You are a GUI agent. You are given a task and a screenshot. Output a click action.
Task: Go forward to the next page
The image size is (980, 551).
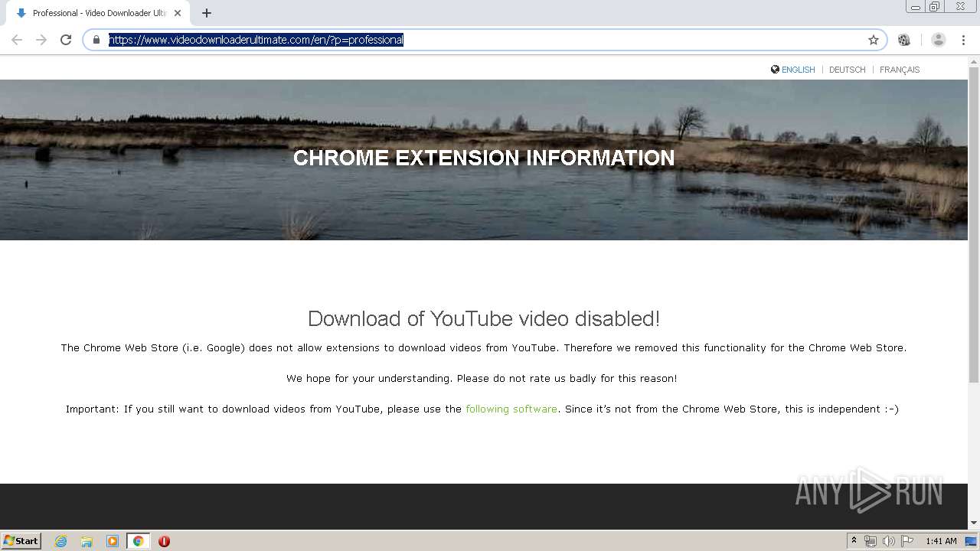tap(41, 40)
